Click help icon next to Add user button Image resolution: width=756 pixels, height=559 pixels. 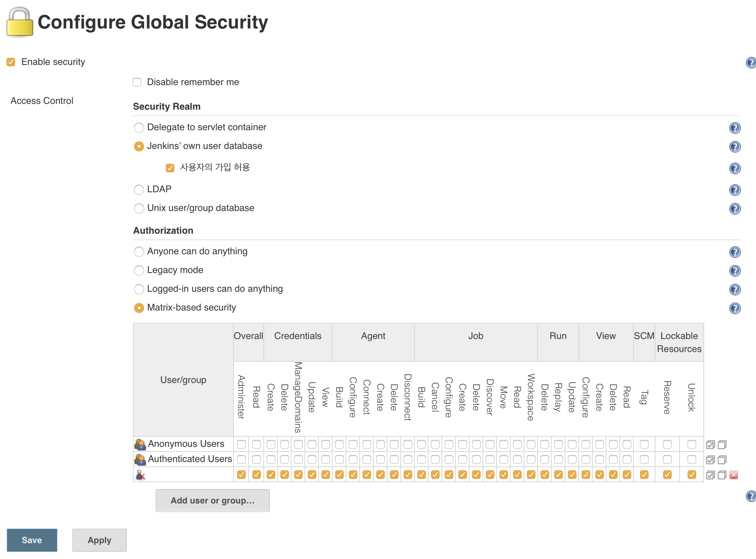point(751,496)
